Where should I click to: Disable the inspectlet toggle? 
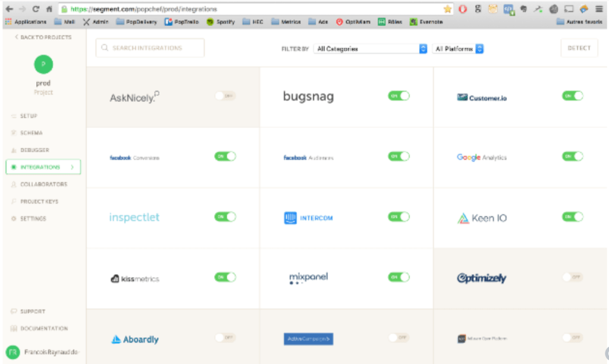click(x=225, y=216)
